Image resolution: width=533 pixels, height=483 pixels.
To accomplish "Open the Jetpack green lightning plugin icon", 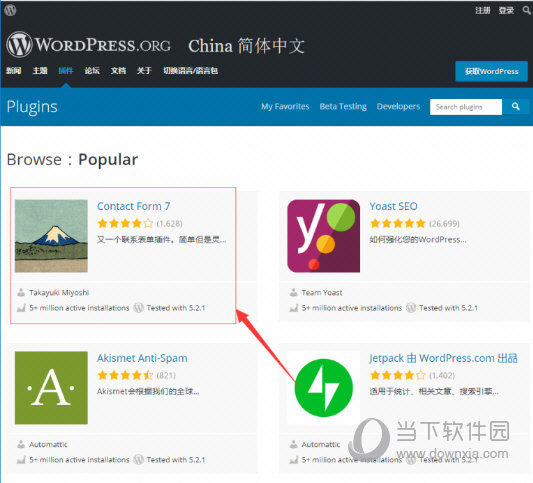I will (x=324, y=388).
